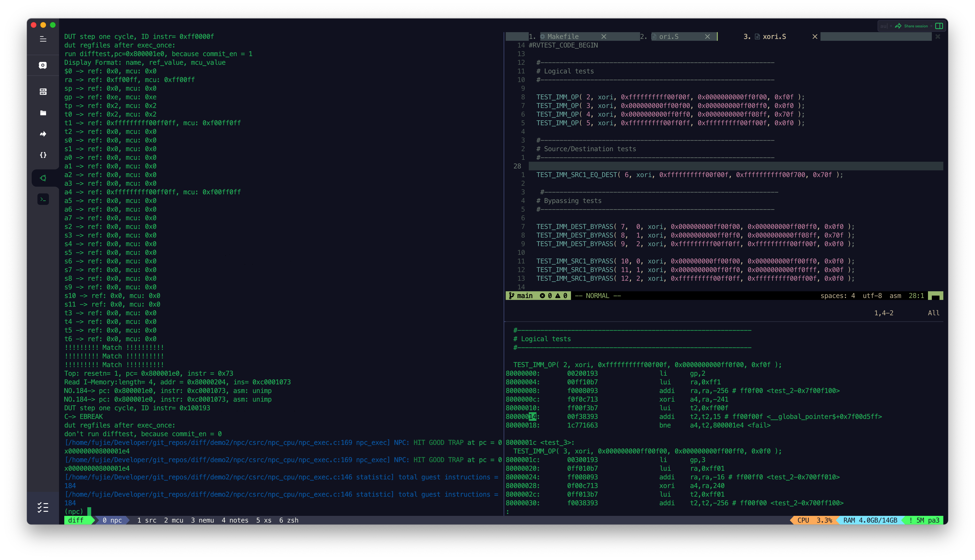Click the '#RVTEST_CODE_BEGIN' line

click(563, 45)
